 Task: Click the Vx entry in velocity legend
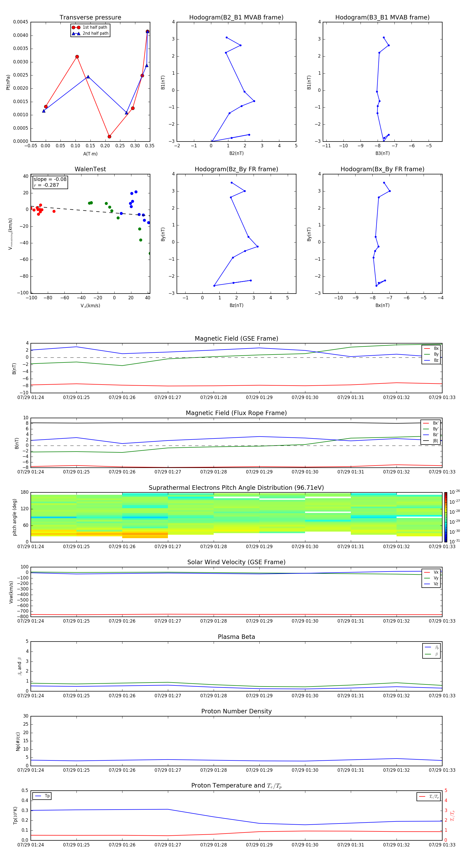coord(431,572)
